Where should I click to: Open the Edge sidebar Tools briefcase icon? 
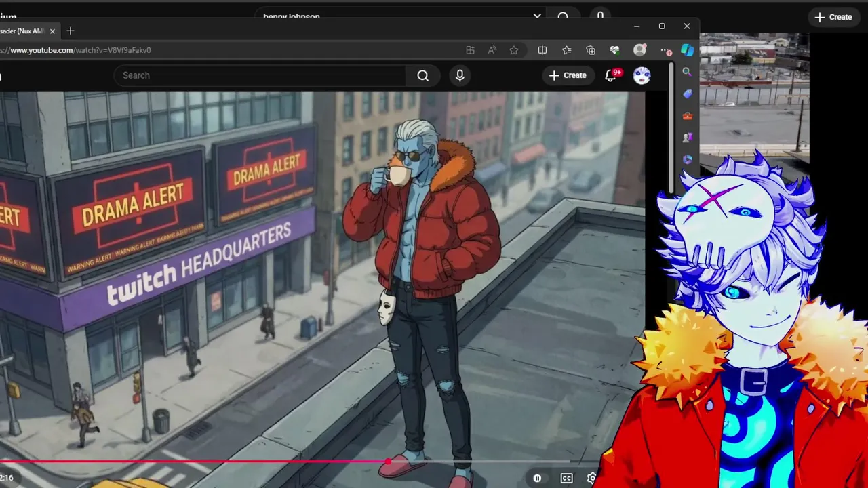[687, 116]
